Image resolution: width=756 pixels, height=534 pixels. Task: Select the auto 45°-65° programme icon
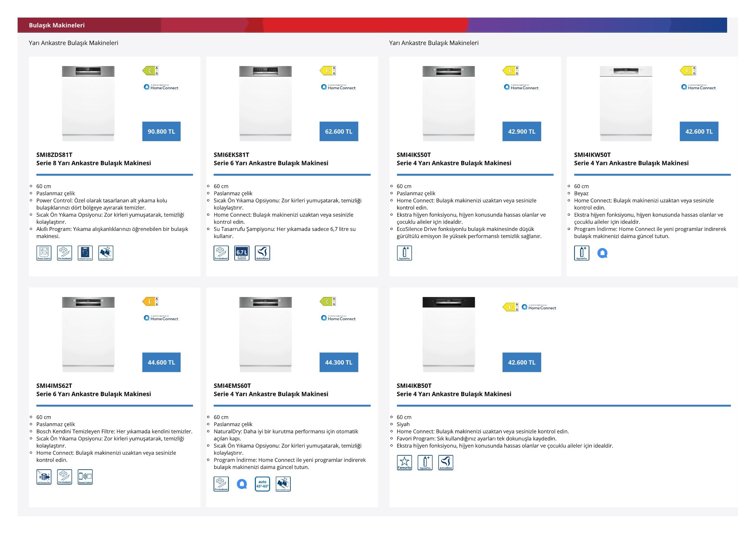coord(262,484)
